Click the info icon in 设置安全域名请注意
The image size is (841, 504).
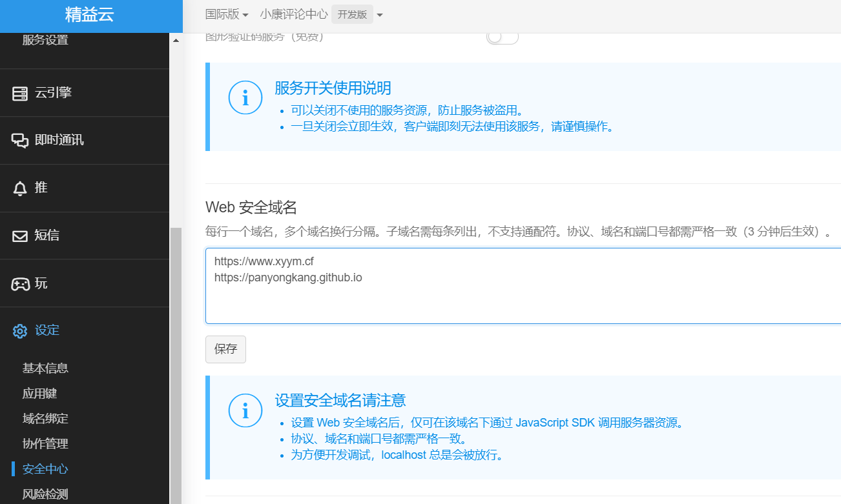(x=245, y=410)
